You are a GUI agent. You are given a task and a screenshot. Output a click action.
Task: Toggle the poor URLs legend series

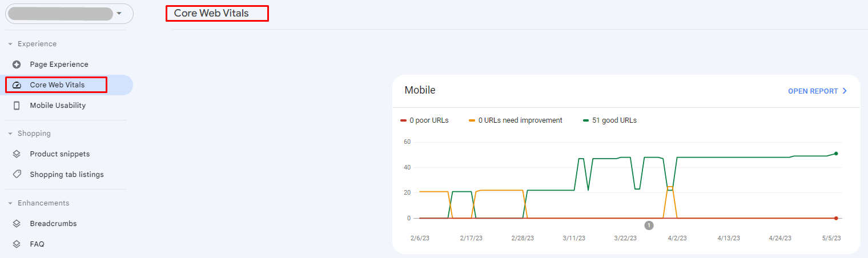coord(424,120)
